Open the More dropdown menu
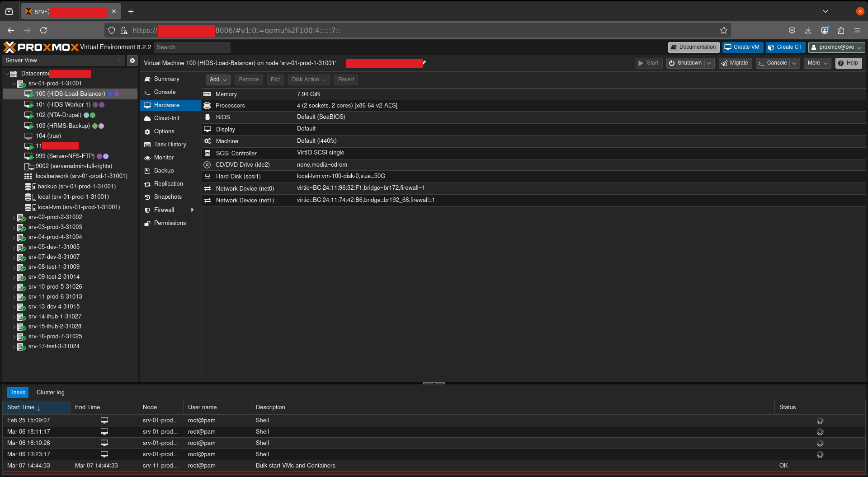Viewport: 868px width, 477px height. point(817,63)
